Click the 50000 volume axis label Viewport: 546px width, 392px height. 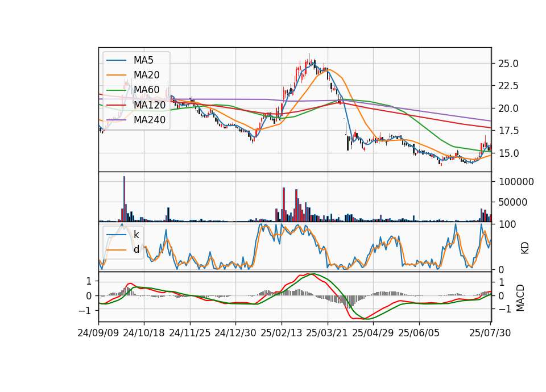tap(512, 202)
